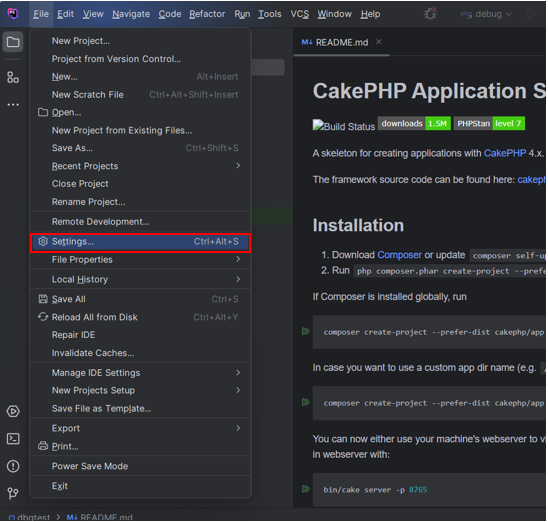Click the PhpStorm logo icon
This screenshot has width=548, height=522.
coord(13,14)
